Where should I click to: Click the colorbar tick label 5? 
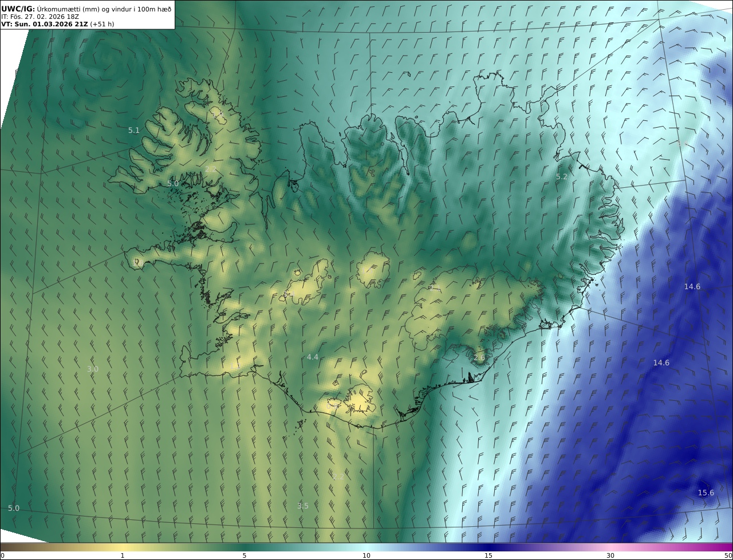(x=245, y=555)
